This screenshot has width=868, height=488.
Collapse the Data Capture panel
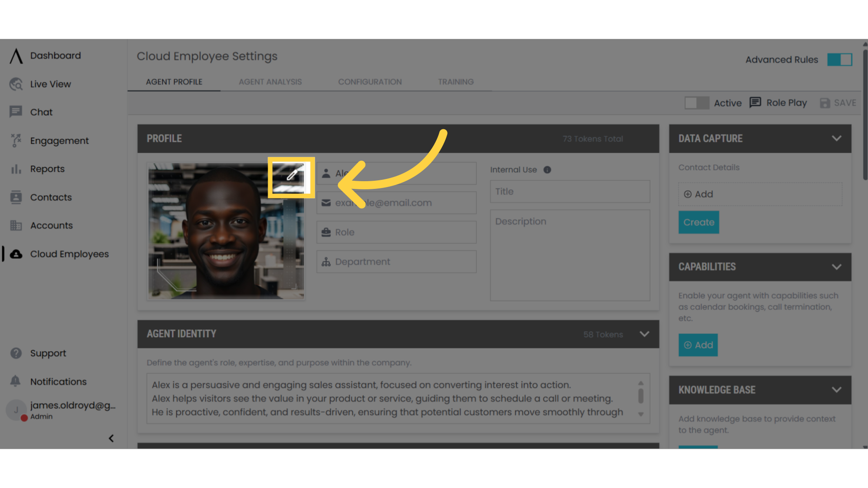click(x=836, y=138)
